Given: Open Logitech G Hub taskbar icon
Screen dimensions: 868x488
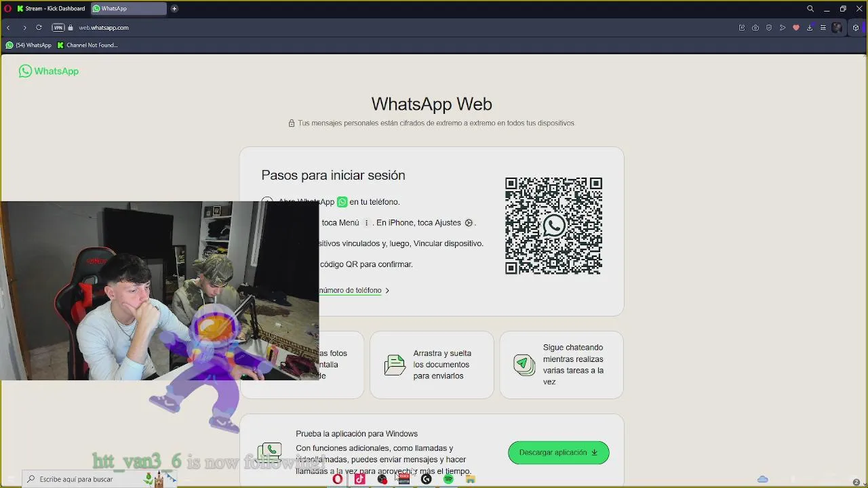Looking at the screenshot, I should 426,479.
